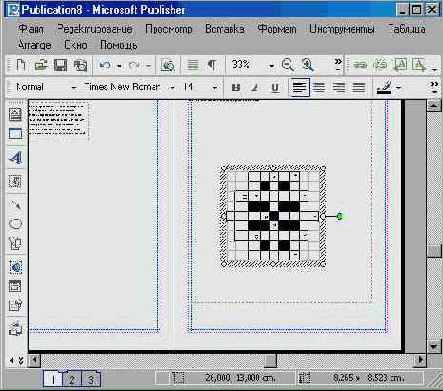Open the Normal style dropdown
The width and height of the screenshot is (443, 391).
pyautogui.click(x=74, y=88)
